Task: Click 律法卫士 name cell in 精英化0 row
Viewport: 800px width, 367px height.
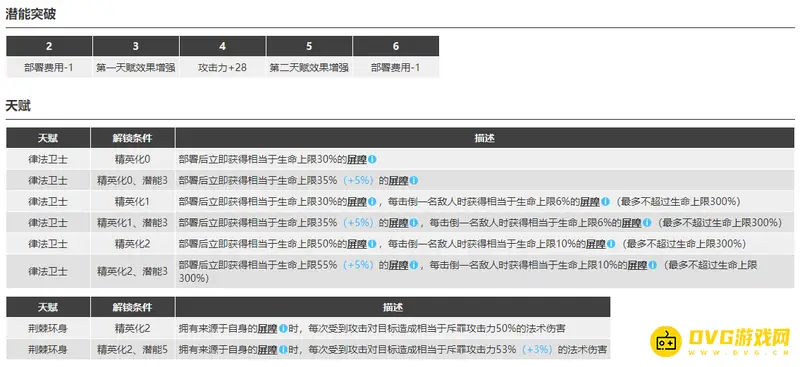Action: tap(48, 159)
